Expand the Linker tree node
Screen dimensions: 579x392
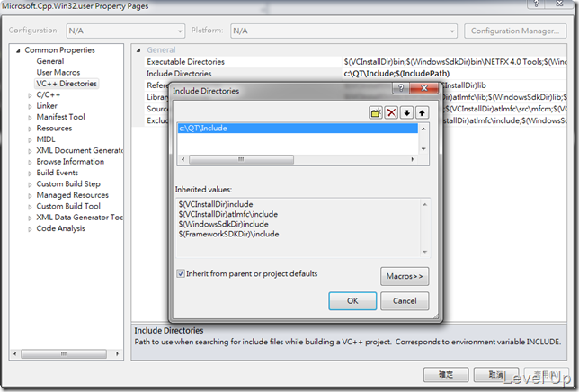[30, 106]
